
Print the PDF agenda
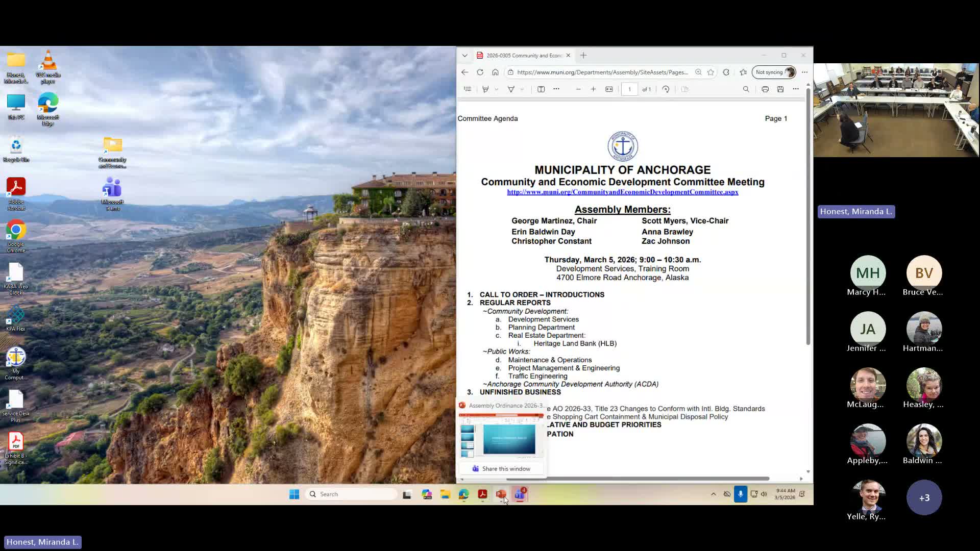[x=765, y=89]
